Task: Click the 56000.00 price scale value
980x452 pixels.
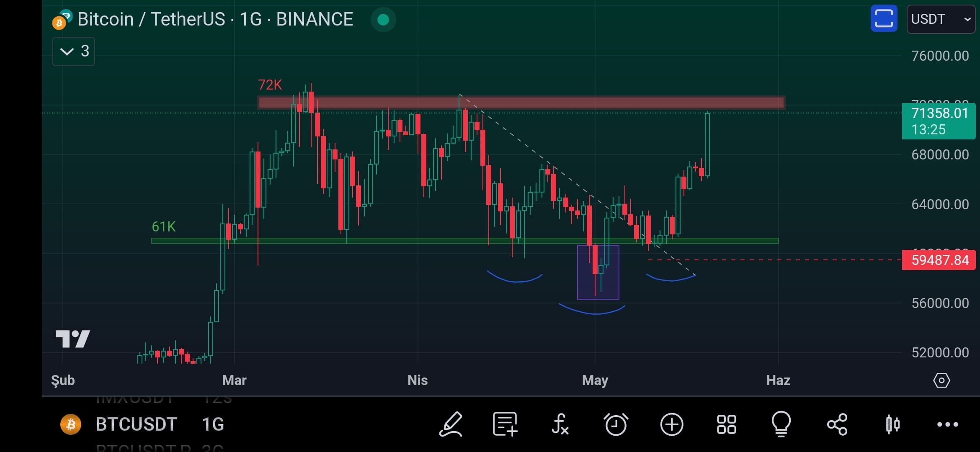Action: point(940,303)
